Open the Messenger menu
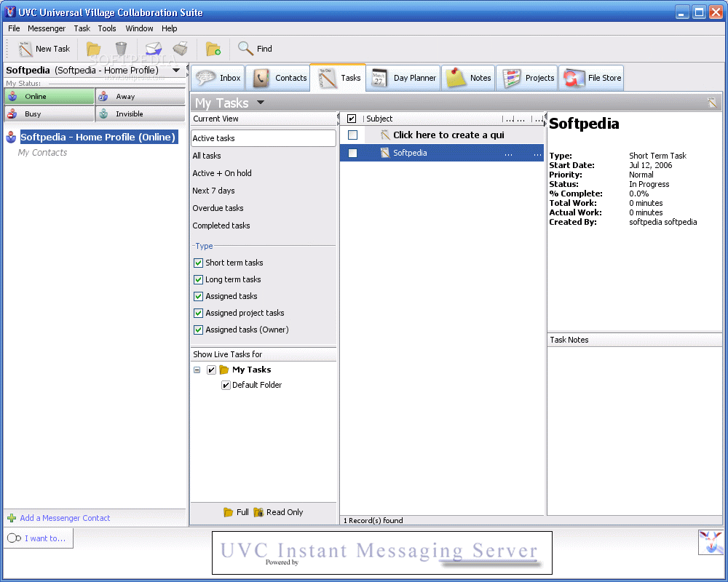 coord(47,28)
